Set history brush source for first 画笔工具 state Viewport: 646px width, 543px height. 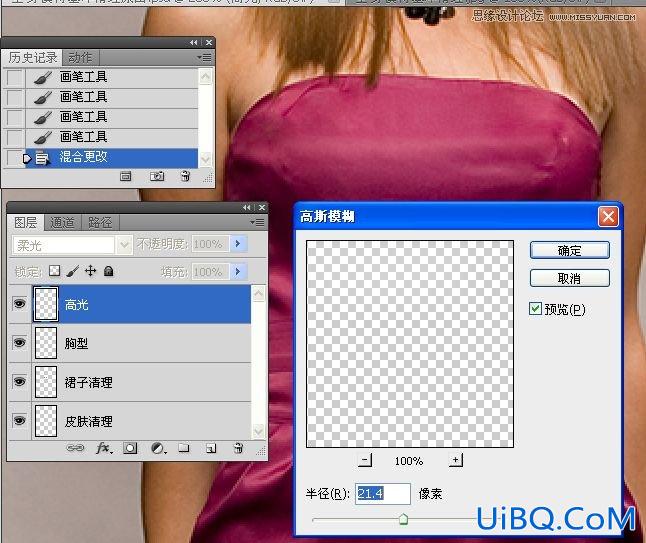click(x=14, y=77)
